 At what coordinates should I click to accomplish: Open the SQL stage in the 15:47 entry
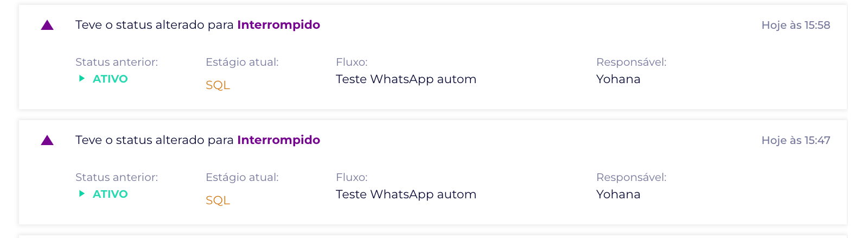pos(218,201)
